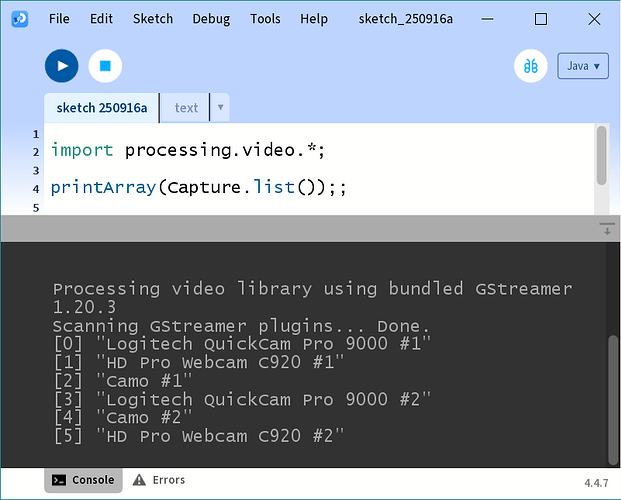Expand the tab options arrow
Viewport: 621px width, 500px height.
(220, 107)
